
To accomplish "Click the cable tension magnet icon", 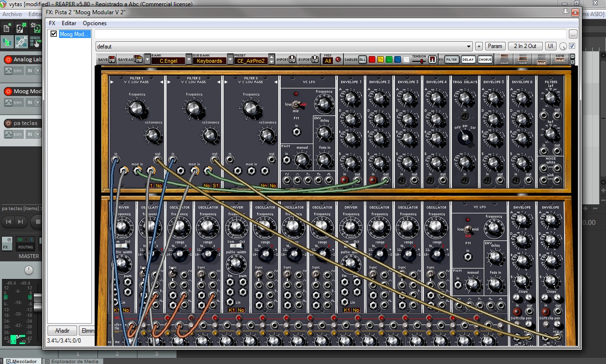I will point(432,59).
